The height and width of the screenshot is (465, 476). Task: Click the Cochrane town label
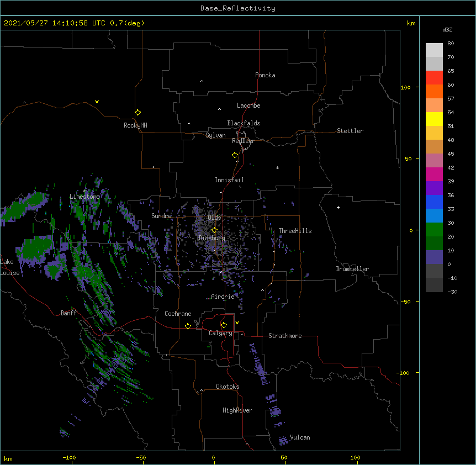point(178,314)
